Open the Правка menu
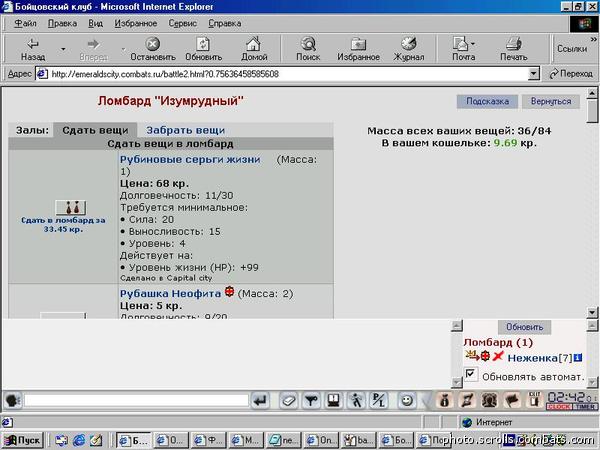This screenshot has width=600, height=450. (x=62, y=23)
